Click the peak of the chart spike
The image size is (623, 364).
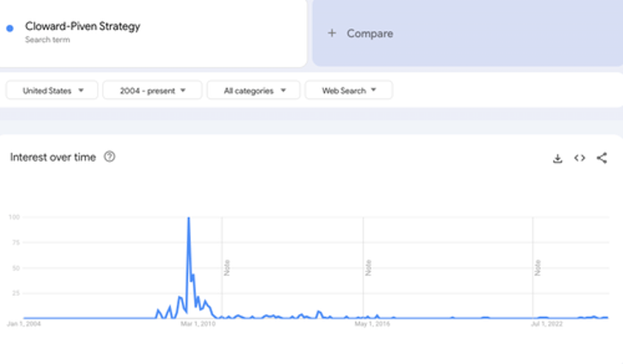pyautogui.click(x=189, y=218)
